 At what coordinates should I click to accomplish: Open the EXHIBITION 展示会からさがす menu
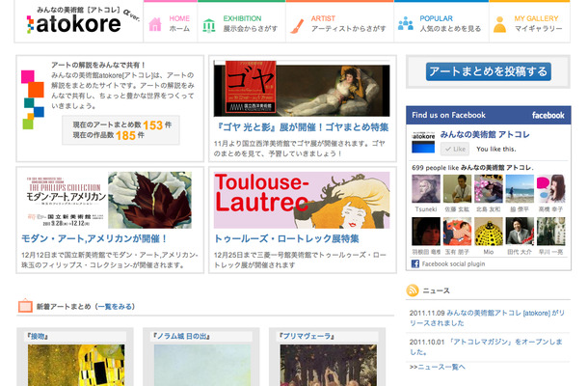[242, 22]
